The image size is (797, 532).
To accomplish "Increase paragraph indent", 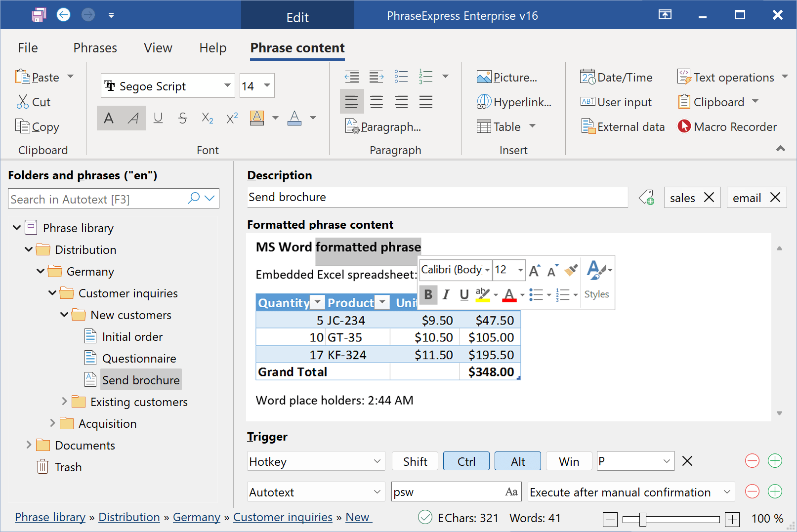I will click(377, 77).
